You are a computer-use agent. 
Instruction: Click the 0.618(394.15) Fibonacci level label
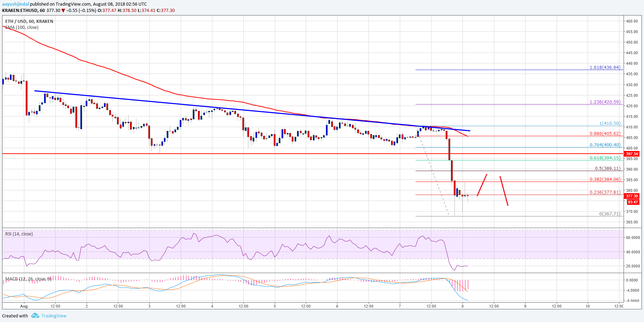click(x=605, y=158)
